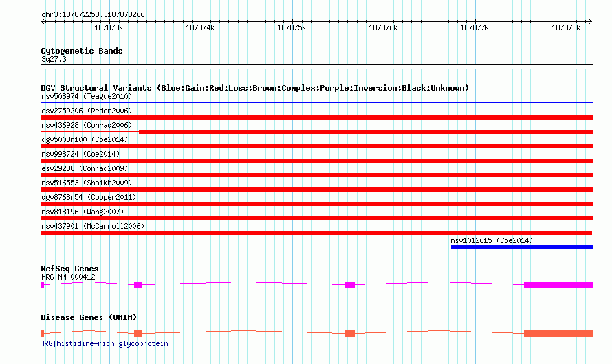Open the HRG|NM_000412 transcript label
612x364 pixels.
click(68, 277)
